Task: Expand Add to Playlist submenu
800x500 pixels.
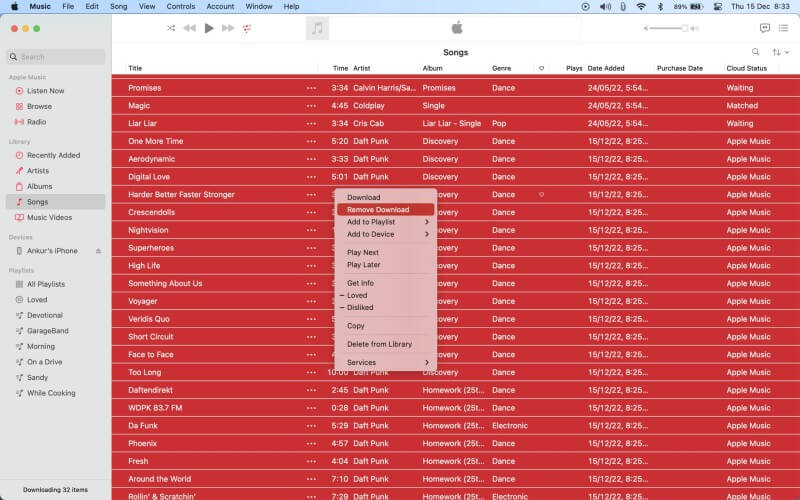Action: [385, 222]
